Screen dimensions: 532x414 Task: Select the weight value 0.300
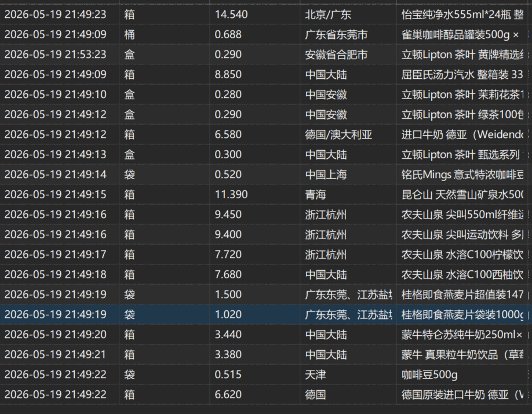[228, 155]
